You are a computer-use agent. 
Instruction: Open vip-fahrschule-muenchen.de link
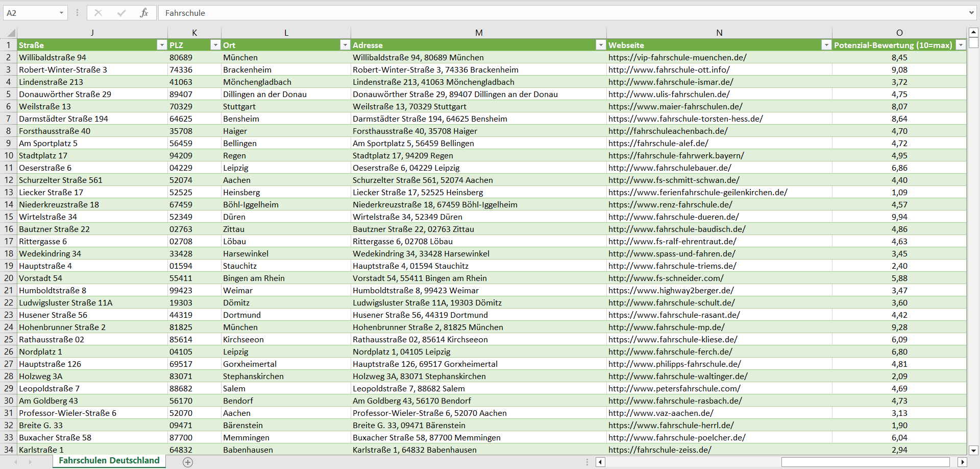click(677, 58)
